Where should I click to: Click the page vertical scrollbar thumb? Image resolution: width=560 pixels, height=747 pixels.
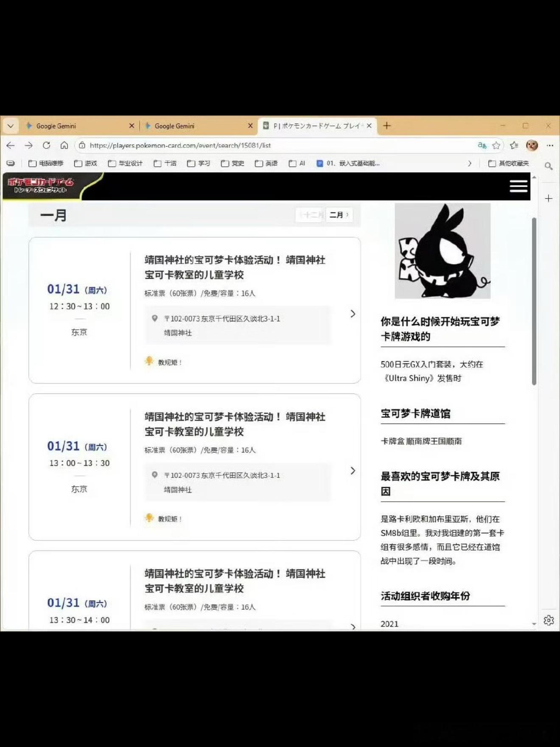click(x=534, y=301)
